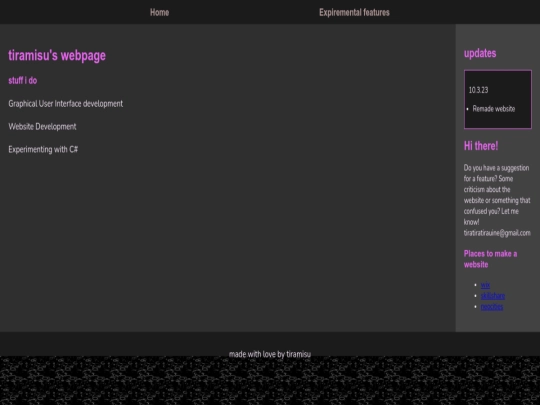Screen dimensions: 540x405
Task: Open the Expiremental features page
Action: [x=354, y=12]
